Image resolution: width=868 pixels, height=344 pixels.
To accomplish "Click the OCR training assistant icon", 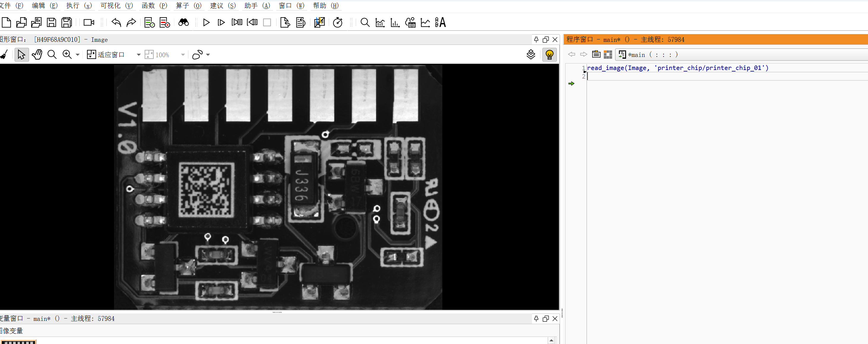I will tap(440, 23).
